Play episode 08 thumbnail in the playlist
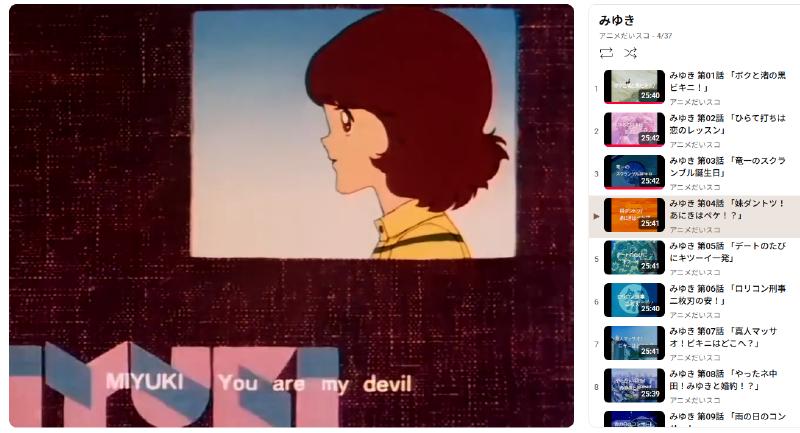Screen dimensions: 800x433 tap(634, 385)
